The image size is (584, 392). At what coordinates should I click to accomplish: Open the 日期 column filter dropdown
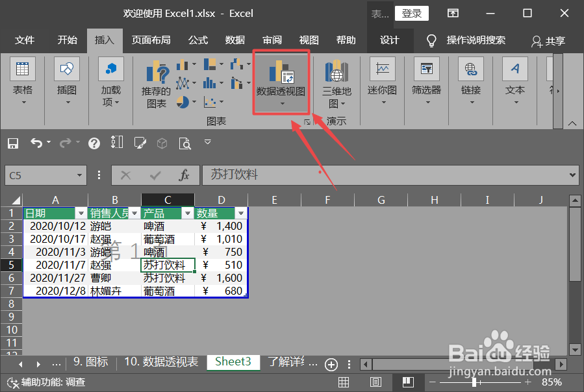pyautogui.click(x=81, y=214)
